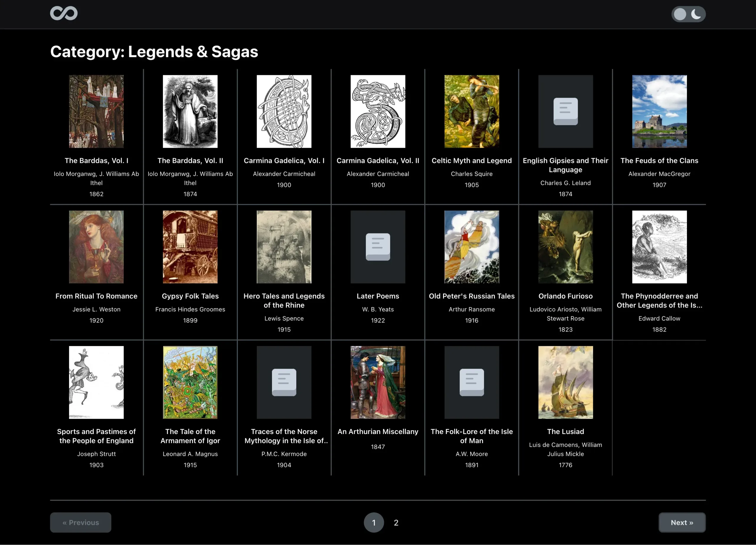The height and width of the screenshot is (545, 756).
Task: Click author text Arthur Ransome
Action: pyautogui.click(x=472, y=310)
